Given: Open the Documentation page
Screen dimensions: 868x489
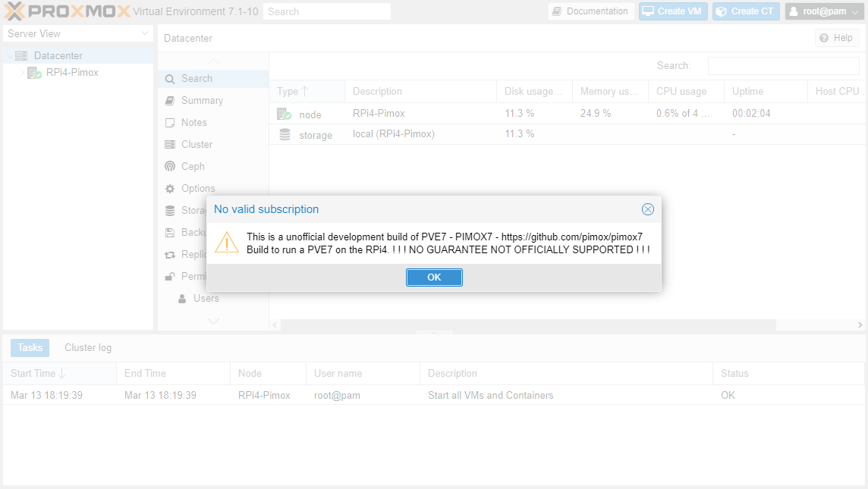Looking at the screenshot, I should [x=590, y=11].
